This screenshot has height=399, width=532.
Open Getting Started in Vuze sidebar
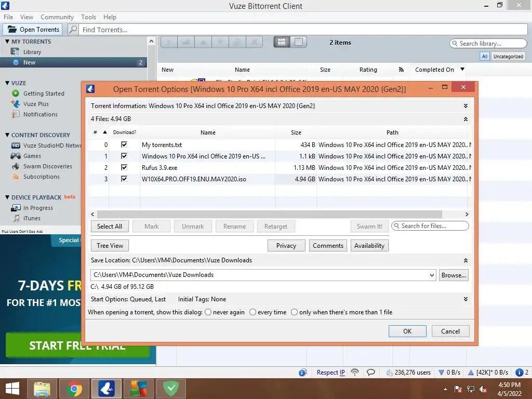[x=44, y=94]
